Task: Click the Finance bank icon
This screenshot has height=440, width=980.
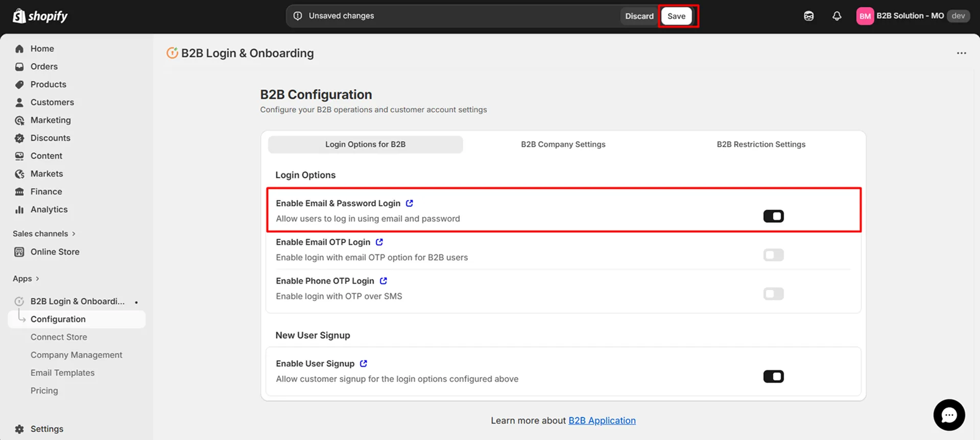Action: pyautogui.click(x=19, y=191)
